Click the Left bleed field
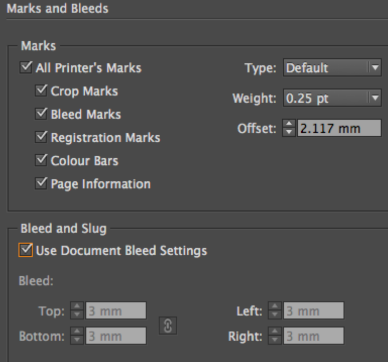This screenshot has height=362, width=388. point(313,311)
